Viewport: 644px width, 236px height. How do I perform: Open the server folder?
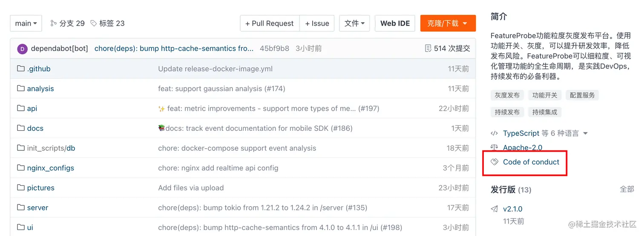(x=37, y=208)
